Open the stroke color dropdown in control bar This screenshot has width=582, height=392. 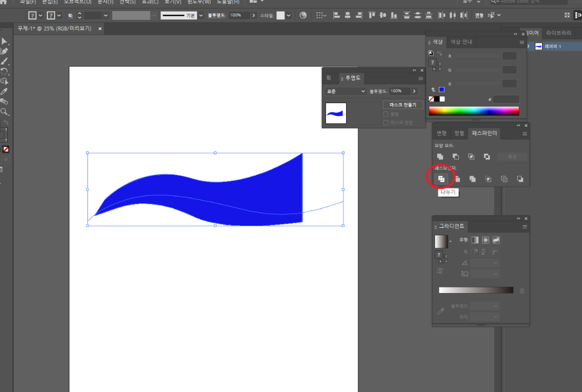tap(59, 16)
